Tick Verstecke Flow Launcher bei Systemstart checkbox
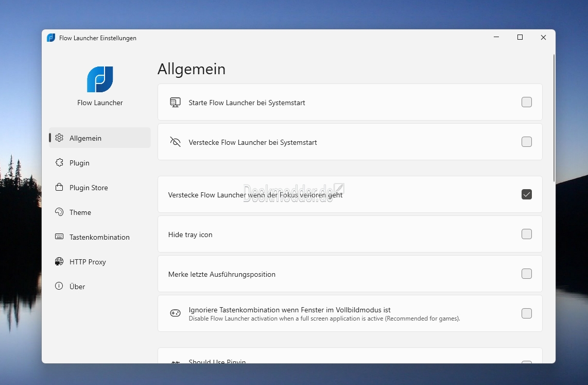The width and height of the screenshot is (588, 385). [526, 142]
